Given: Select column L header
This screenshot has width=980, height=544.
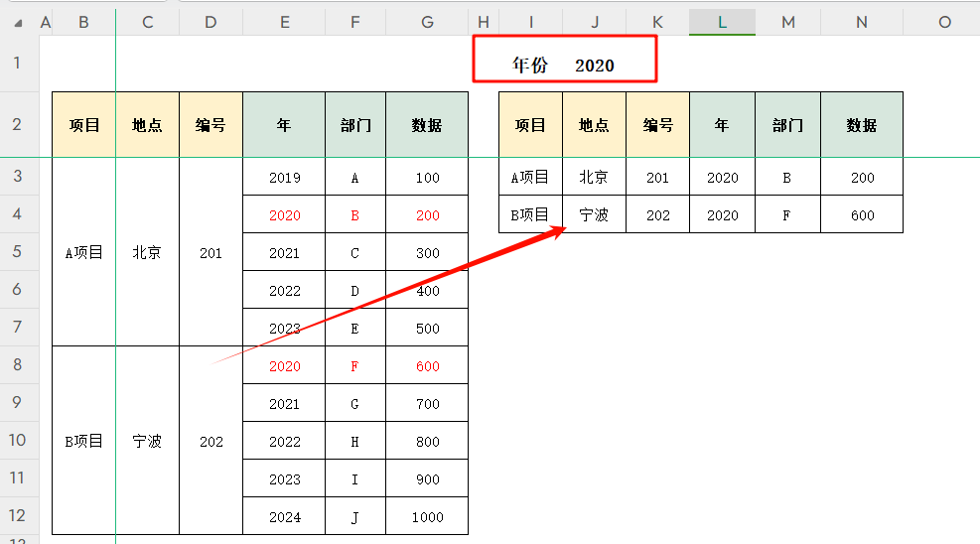Looking at the screenshot, I should [722, 23].
